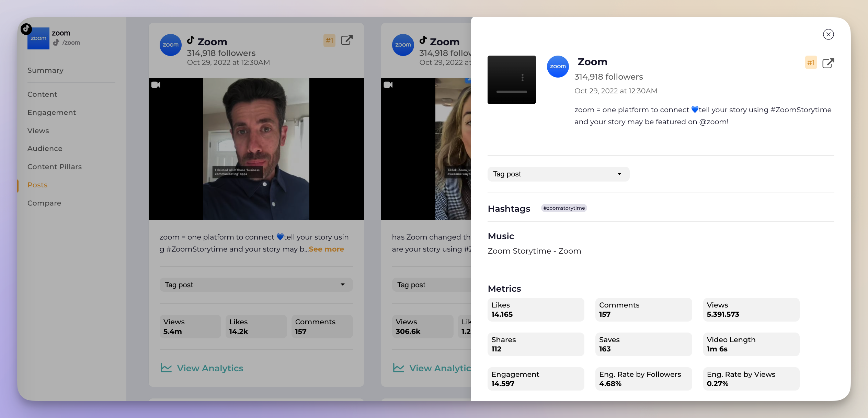Expand Tag post dropdown on first card
This screenshot has height=418, width=868.
(x=256, y=285)
